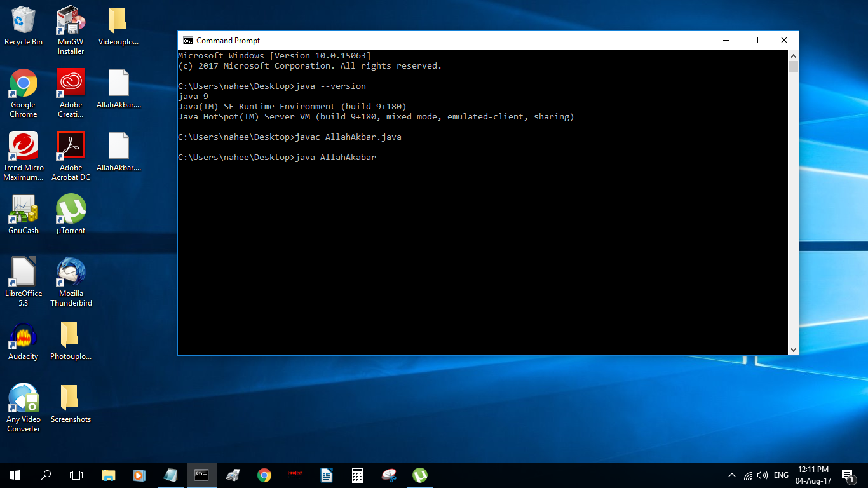Open Action Center notifications icon
The height and width of the screenshot is (488, 868).
pos(848,475)
